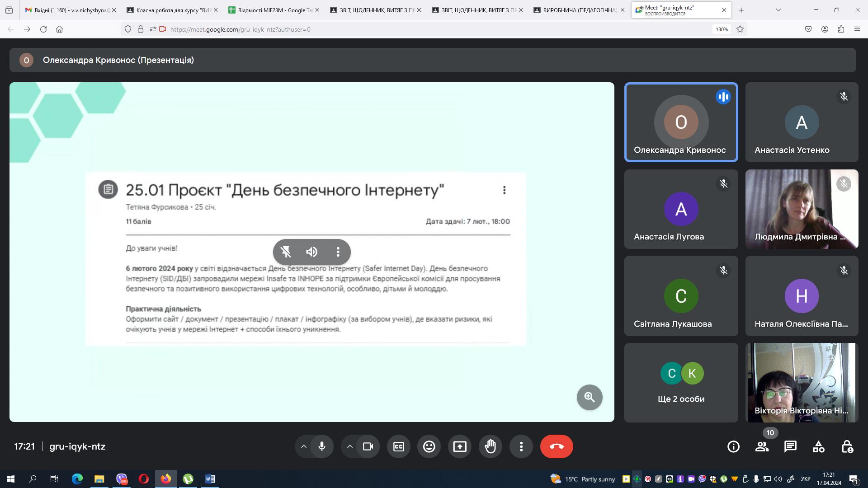Click the zoom magnifier on the presentation

tap(590, 397)
